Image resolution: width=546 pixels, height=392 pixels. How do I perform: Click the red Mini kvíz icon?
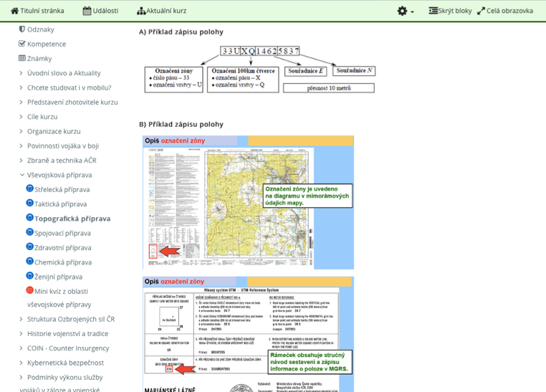29,290
